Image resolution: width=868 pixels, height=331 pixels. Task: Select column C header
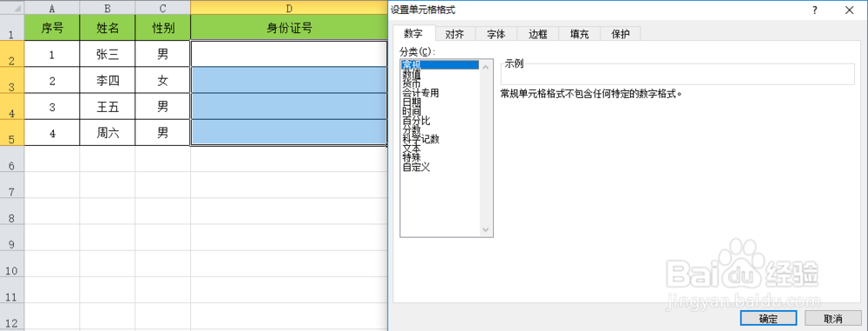coord(163,7)
